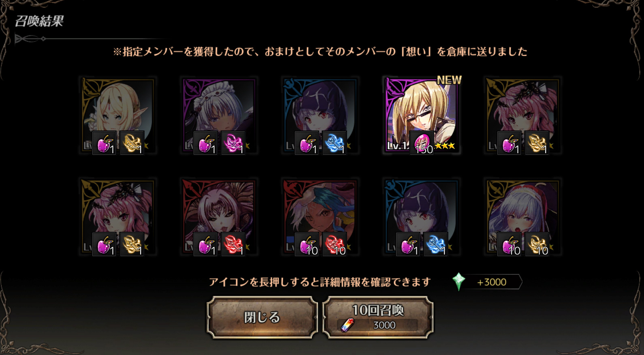
Task: Select the pink-haired character in top row
Action: [x=522, y=115]
